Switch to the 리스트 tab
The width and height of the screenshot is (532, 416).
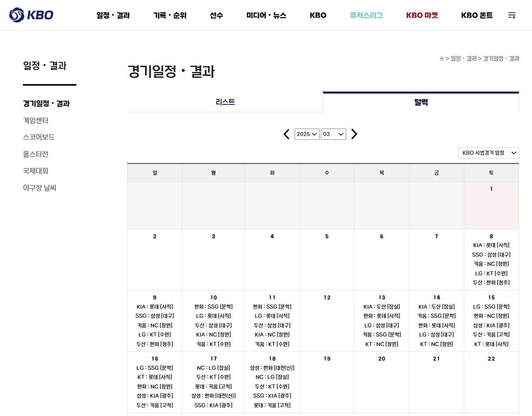click(x=225, y=102)
